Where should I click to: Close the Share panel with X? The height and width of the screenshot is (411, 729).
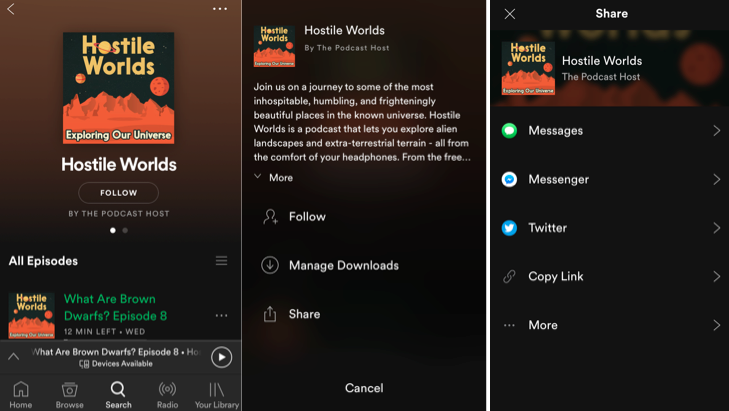coord(510,14)
